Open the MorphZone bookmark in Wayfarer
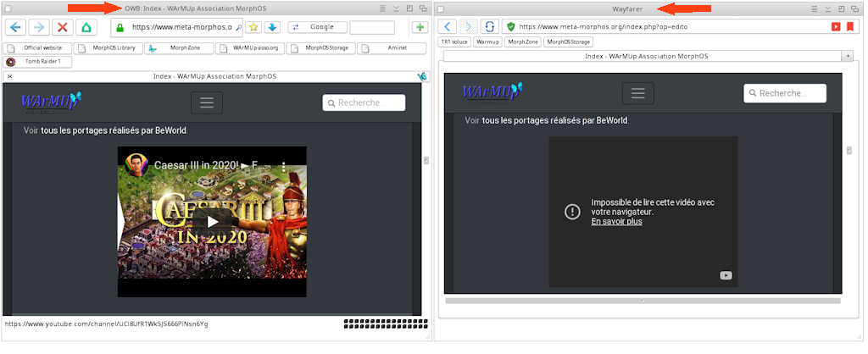The height and width of the screenshot is (354, 868). [x=523, y=42]
